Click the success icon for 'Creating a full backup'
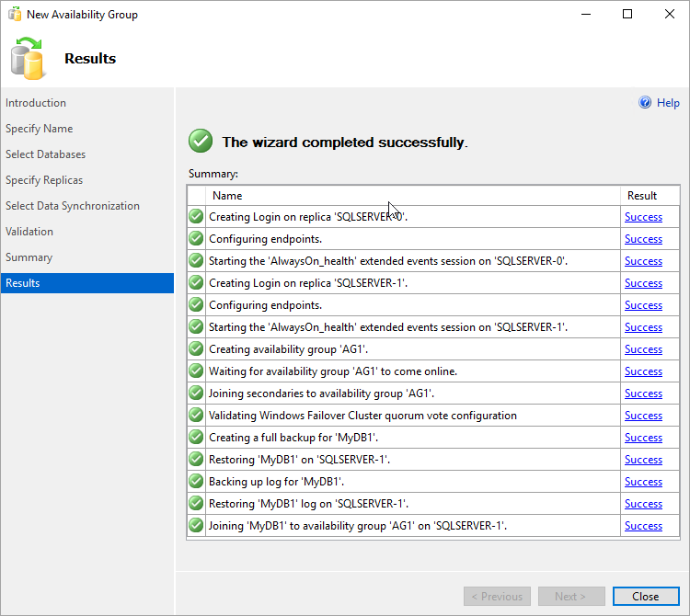This screenshot has height=616, width=690. point(196,438)
